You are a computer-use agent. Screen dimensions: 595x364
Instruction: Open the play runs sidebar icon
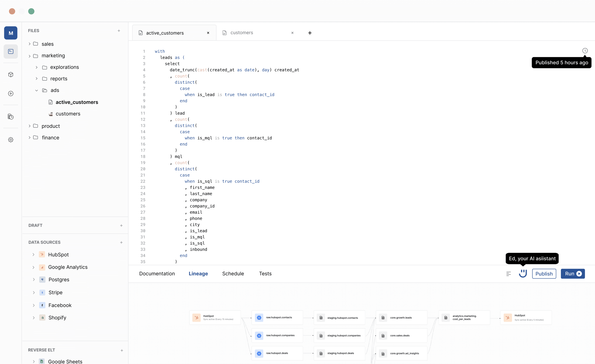pyautogui.click(x=11, y=93)
